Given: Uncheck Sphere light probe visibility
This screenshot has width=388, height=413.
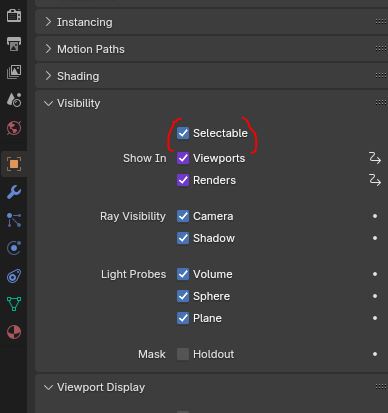Looking at the screenshot, I should pos(183,296).
